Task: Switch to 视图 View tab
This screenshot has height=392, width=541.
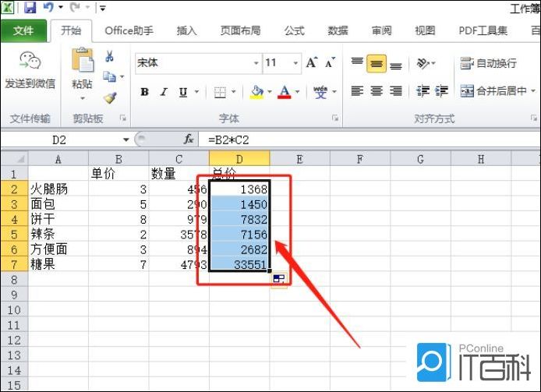Action: pos(425,30)
